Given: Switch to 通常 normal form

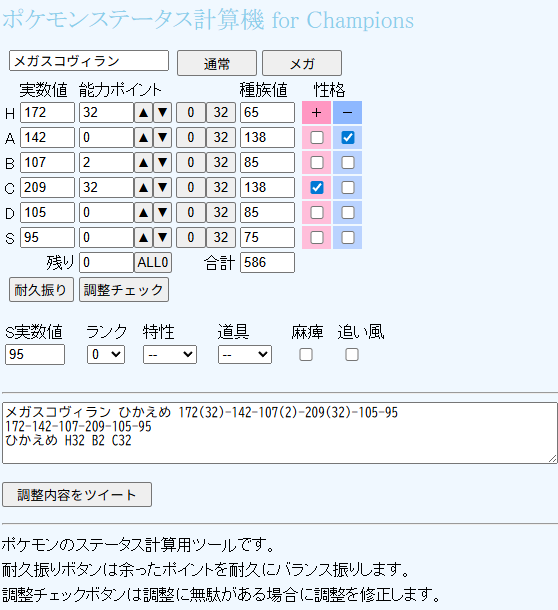Looking at the screenshot, I should (217, 63).
